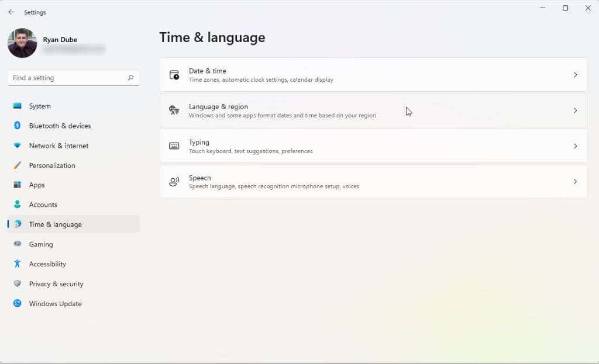This screenshot has height=364, width=599.
Task: Select Time & language sidebar item
Action: coord(73,224)
